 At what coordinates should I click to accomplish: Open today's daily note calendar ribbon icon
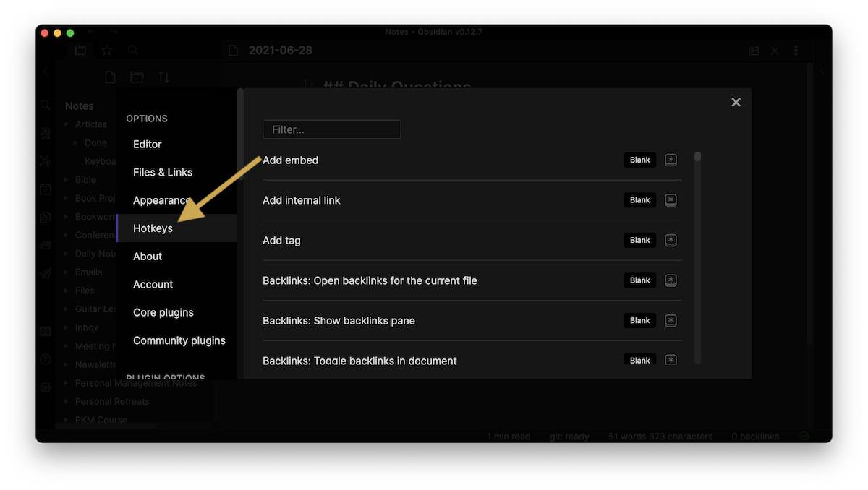pos(46,189)
